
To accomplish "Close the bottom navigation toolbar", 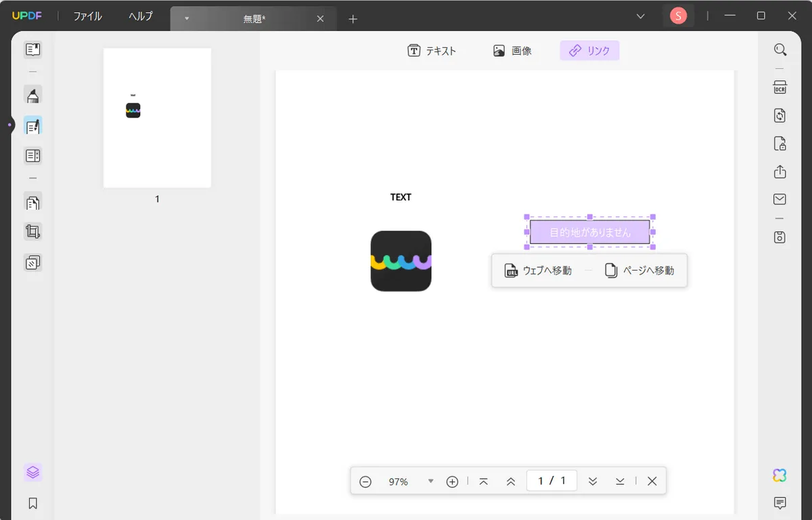I will coord(652,481).
